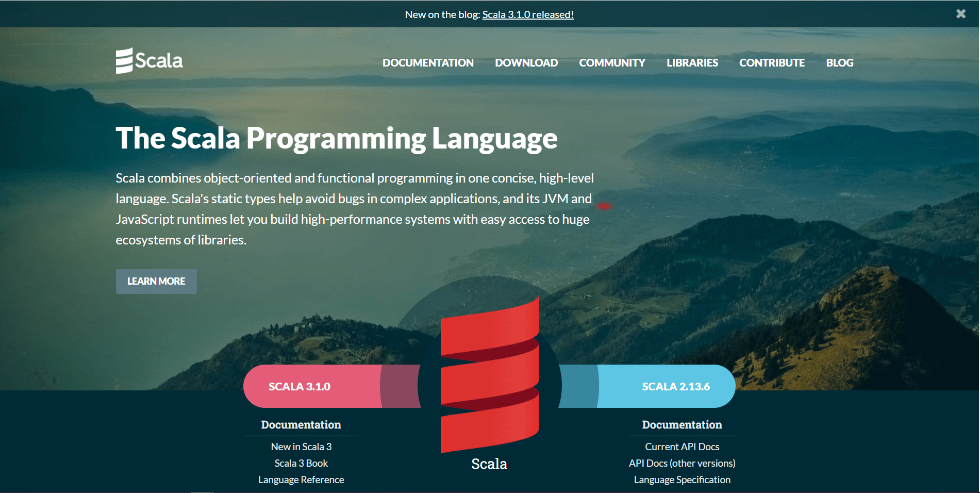This screenshot has height=493, width=980.
Task: Open the Language Specification link
Action: pyautogui.click(x=682, y=480)
